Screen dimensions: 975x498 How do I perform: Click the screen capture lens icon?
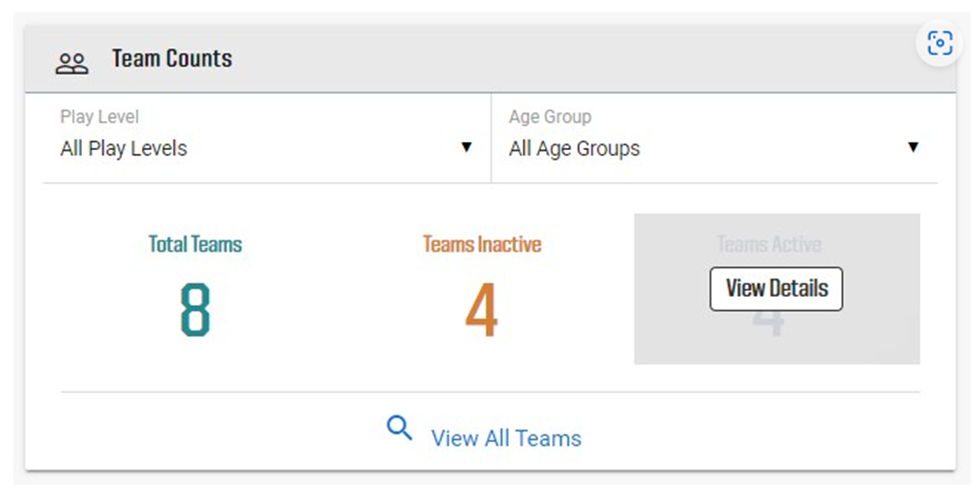click(x=939, y=43)
